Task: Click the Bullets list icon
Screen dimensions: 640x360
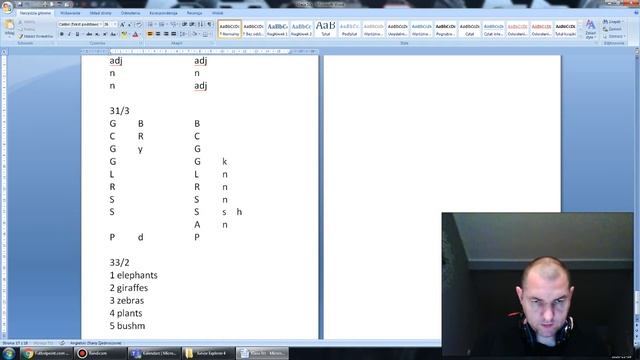Action: [x=151, y=24]
